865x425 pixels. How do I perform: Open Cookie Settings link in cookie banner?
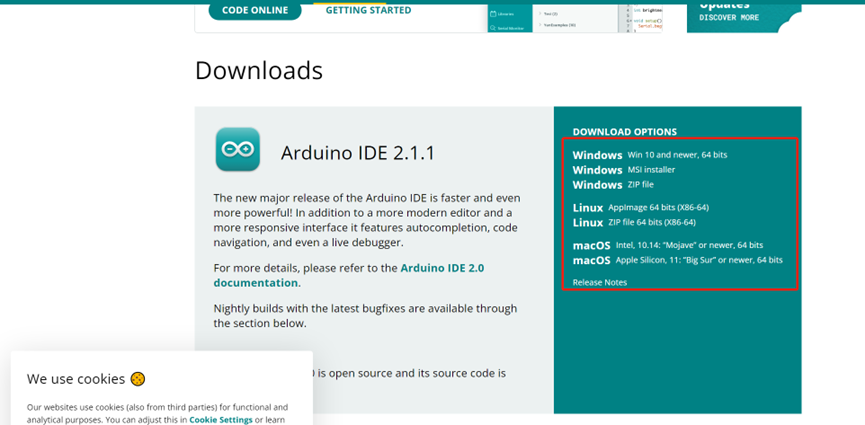click(x=221, y=420)
